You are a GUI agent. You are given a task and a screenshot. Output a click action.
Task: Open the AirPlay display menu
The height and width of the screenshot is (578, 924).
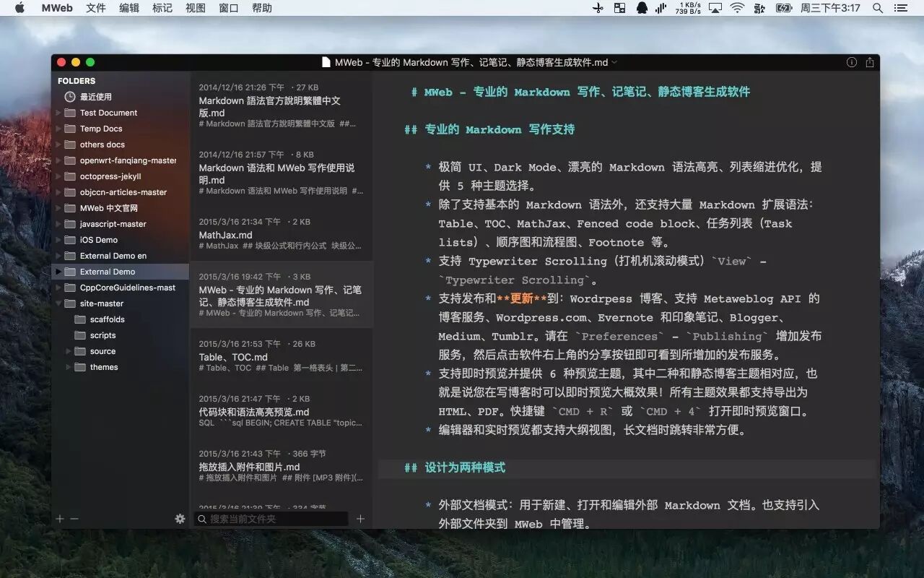[715, 8]
